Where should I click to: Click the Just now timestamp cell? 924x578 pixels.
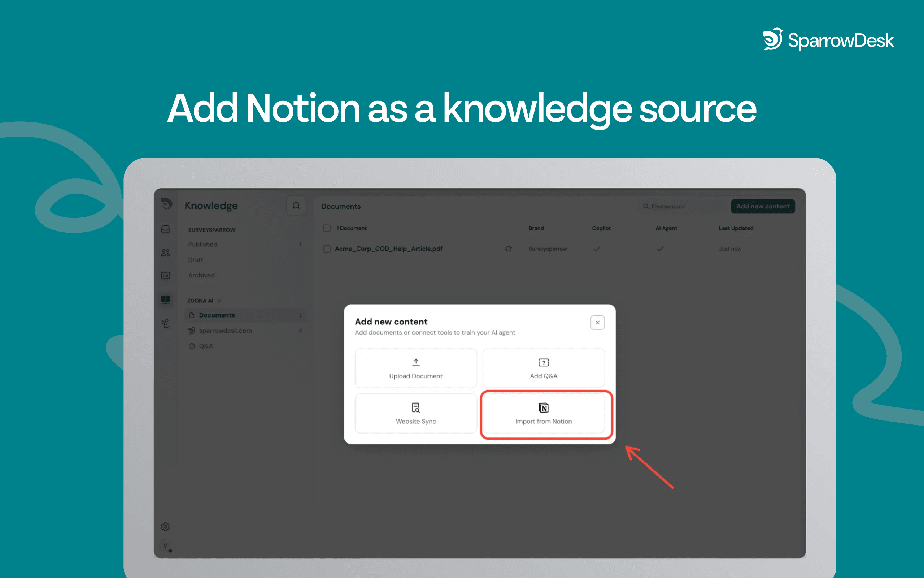[x=730, y=249]
